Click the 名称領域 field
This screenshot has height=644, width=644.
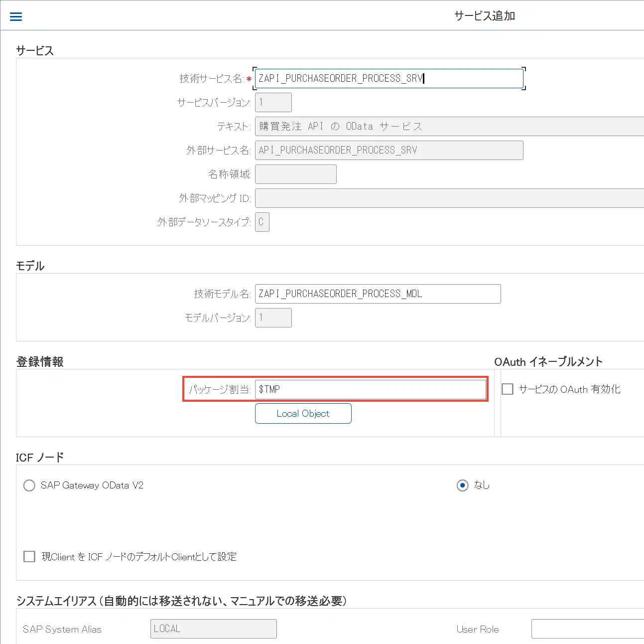coord(295,174)
